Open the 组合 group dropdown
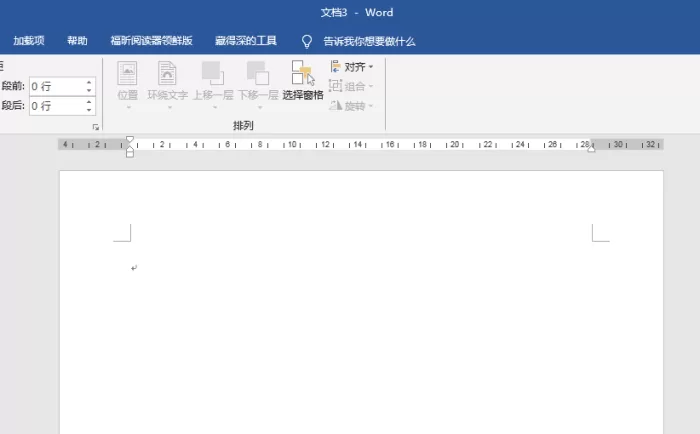 pos(351,86)
